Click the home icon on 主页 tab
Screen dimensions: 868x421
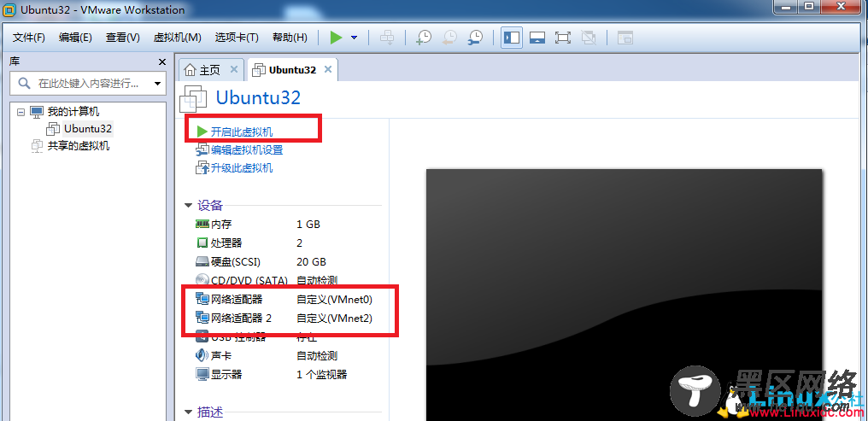[x=190, y=70]
